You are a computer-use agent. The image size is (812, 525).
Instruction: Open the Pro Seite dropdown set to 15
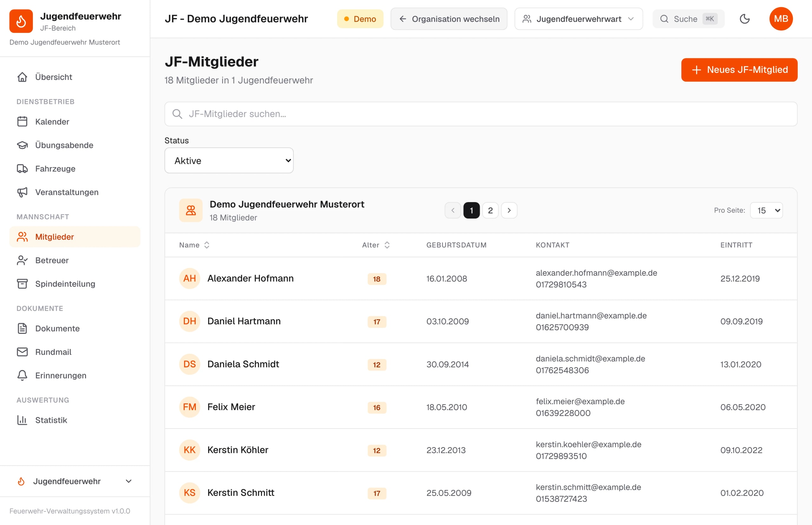pyautogui.click(x=766, y=211)
